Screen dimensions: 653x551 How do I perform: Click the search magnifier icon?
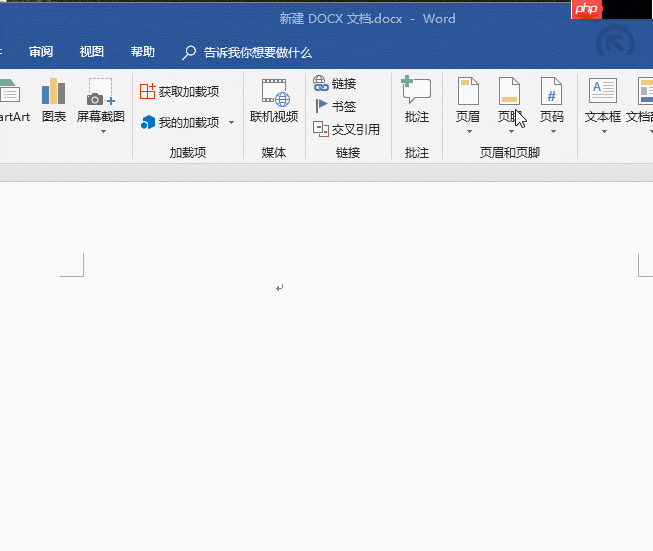[x=189, y=53]
